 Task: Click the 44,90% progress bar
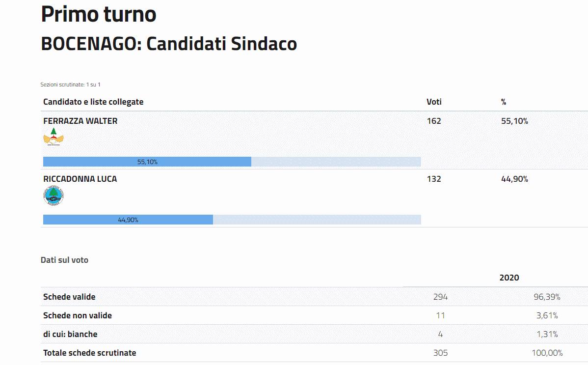[x=128, y=220]
